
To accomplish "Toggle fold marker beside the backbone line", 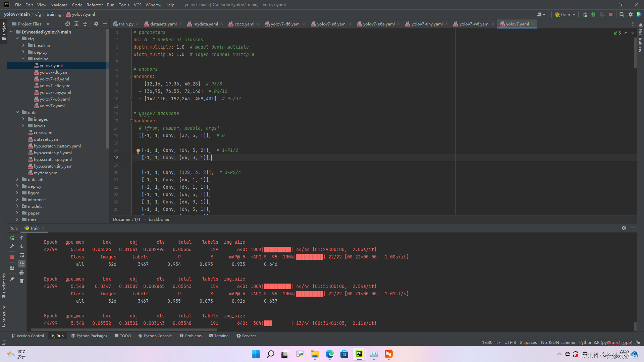I will pos(131,121).
